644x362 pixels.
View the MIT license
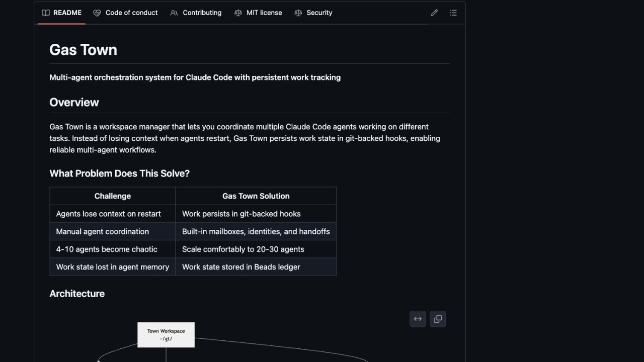264,13
